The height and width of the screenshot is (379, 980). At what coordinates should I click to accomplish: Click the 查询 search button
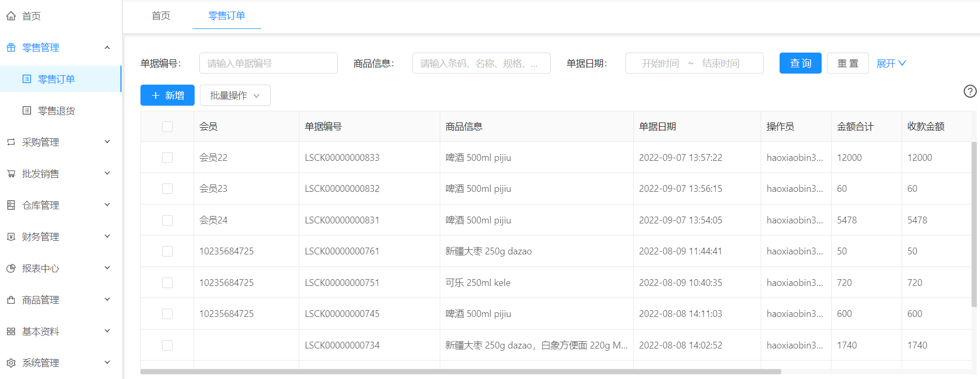point(800,64)
